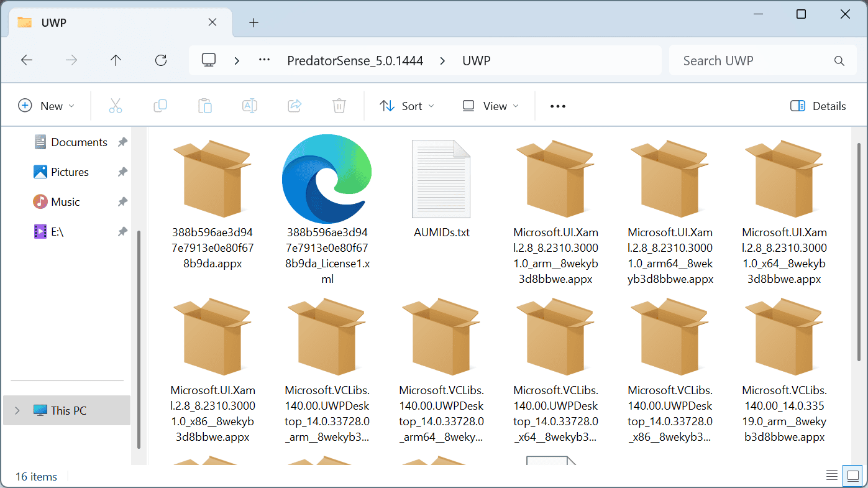Click the PC monitor icon in address bar
The height and width of the screenshot is (488, 868).
tap(209, 60)
